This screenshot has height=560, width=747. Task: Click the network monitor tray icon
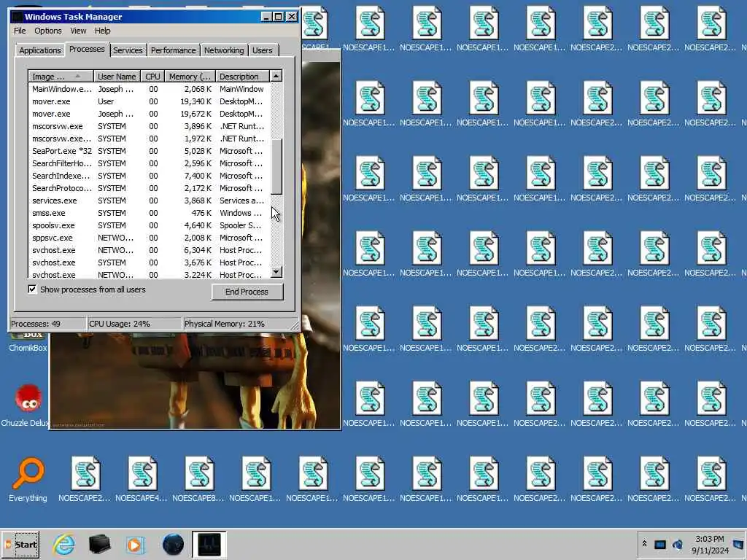coord(660,544)
